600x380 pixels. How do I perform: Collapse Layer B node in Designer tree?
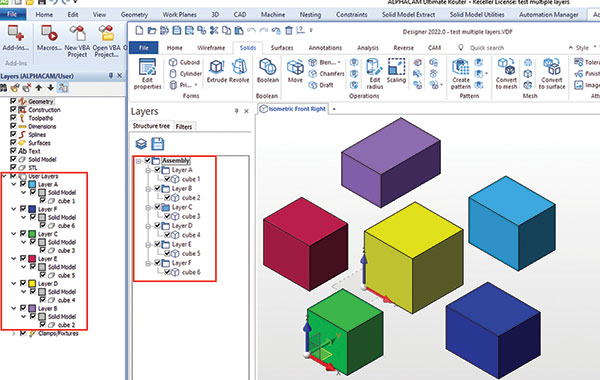click(x=148, y=189)
